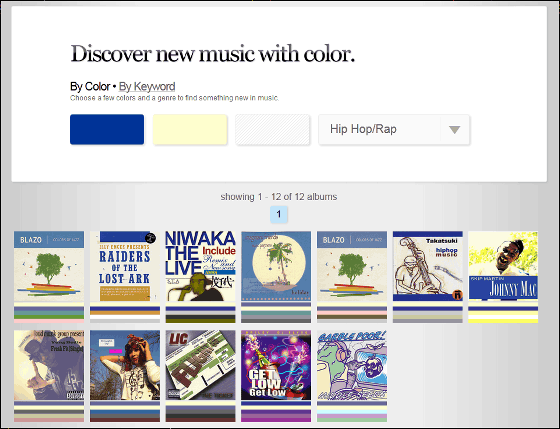Open the Niwaka The Live album cover
The image size is (560, 429).
(x=201, y=266)
